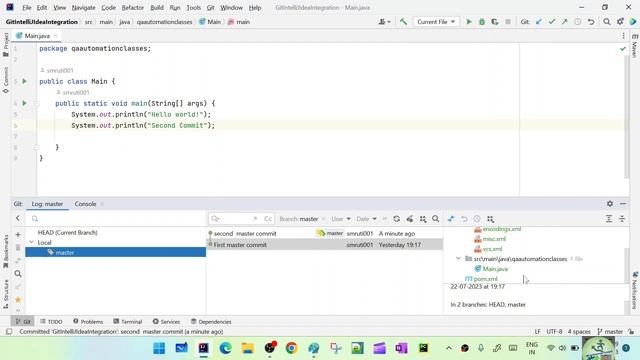This screenshot has height=360, width=640.
Task: Open the Current File run configuration dropdown
Action: coord(436,22)
